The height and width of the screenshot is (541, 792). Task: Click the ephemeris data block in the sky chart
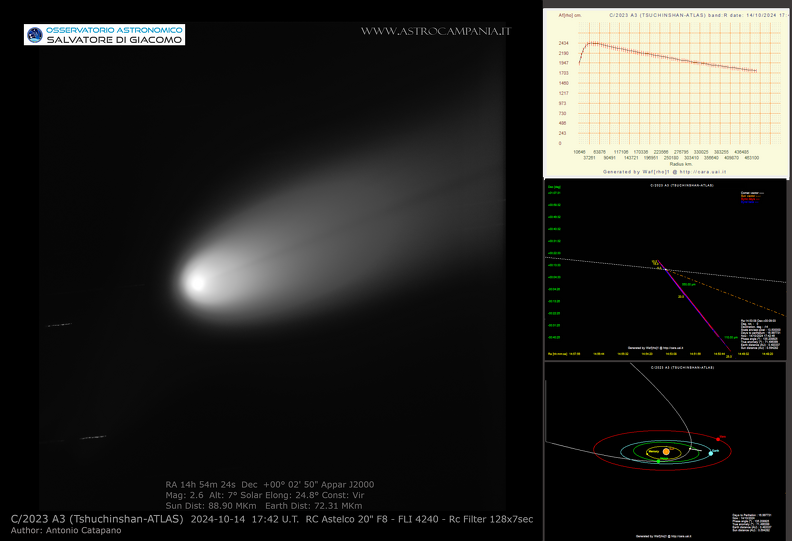760,334
